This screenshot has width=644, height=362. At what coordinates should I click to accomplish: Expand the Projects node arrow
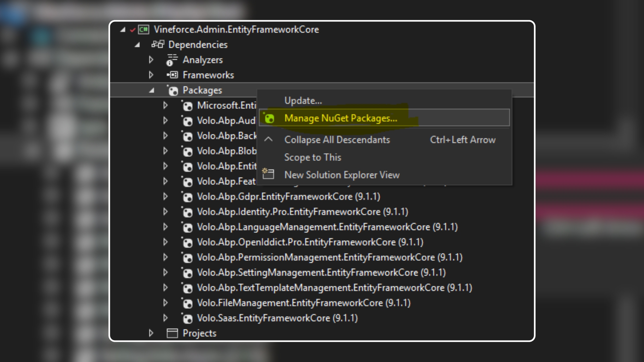pyautogui.click(x=151, y=333)
